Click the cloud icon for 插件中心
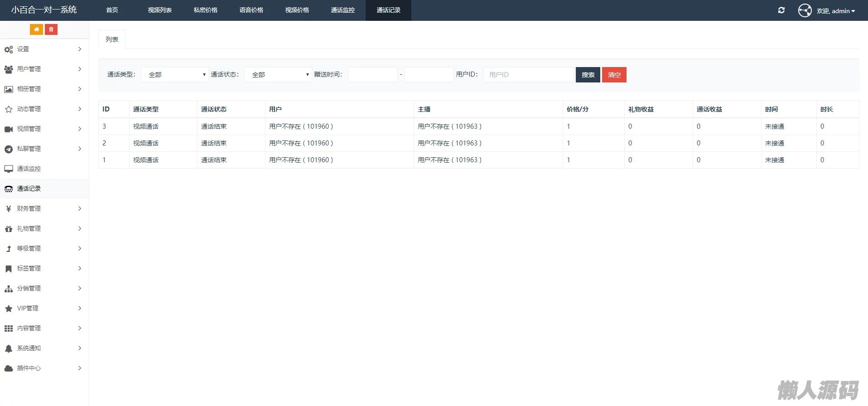Screen dimensions: 868x406 coord(9,368)
